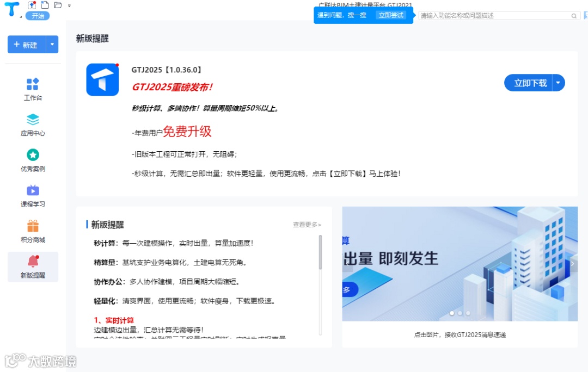Click the upgrade icon with red dot
Image resolution: width=588 pixels, height=372 pixels.
point(32,5)
